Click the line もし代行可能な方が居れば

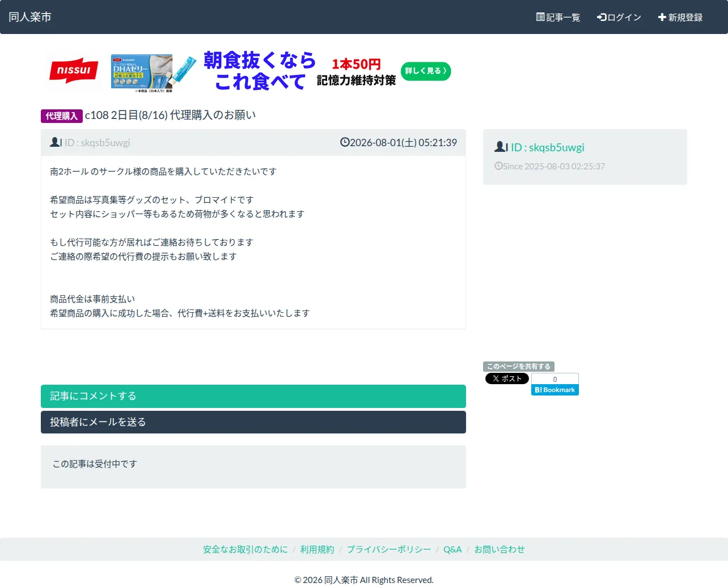coord(151,243)
